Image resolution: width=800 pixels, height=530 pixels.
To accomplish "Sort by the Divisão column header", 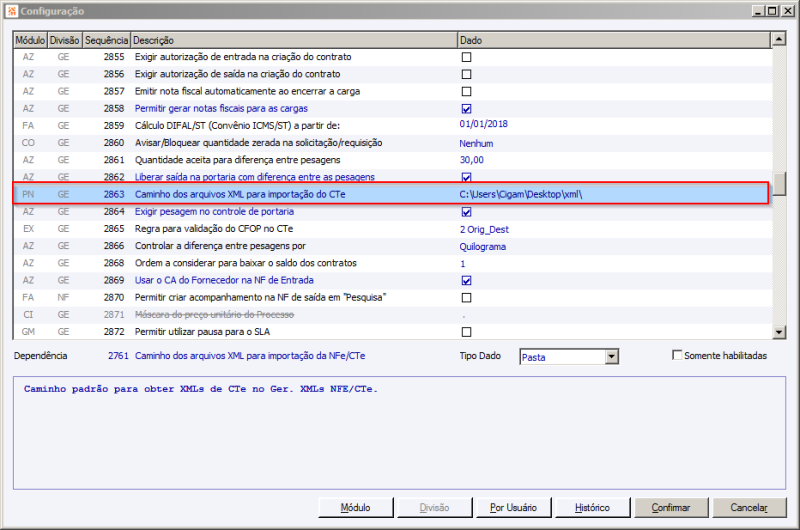I will coord(65,40).
